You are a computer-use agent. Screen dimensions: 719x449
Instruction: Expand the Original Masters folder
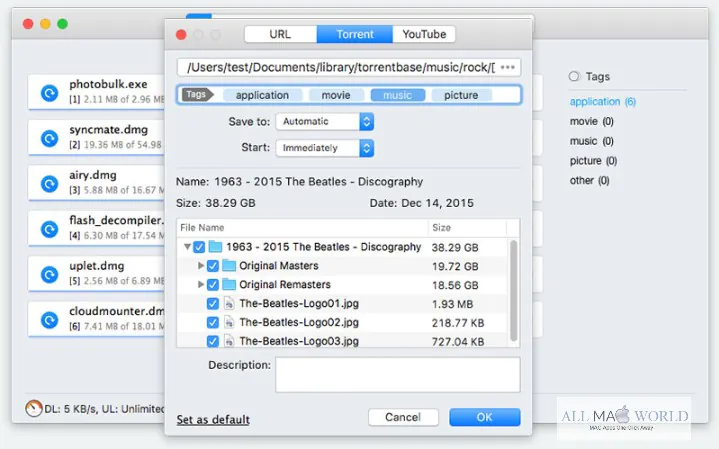(200, 266)
